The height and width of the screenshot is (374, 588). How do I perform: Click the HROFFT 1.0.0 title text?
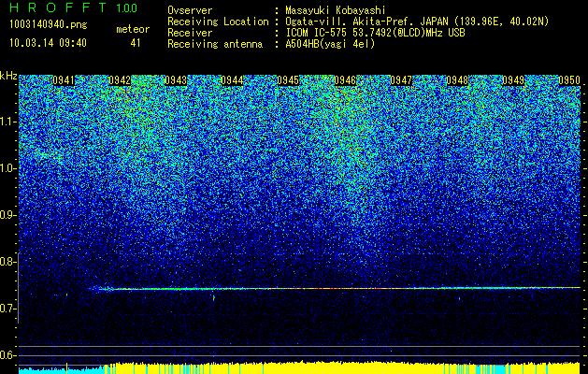(x=73, y=7)
